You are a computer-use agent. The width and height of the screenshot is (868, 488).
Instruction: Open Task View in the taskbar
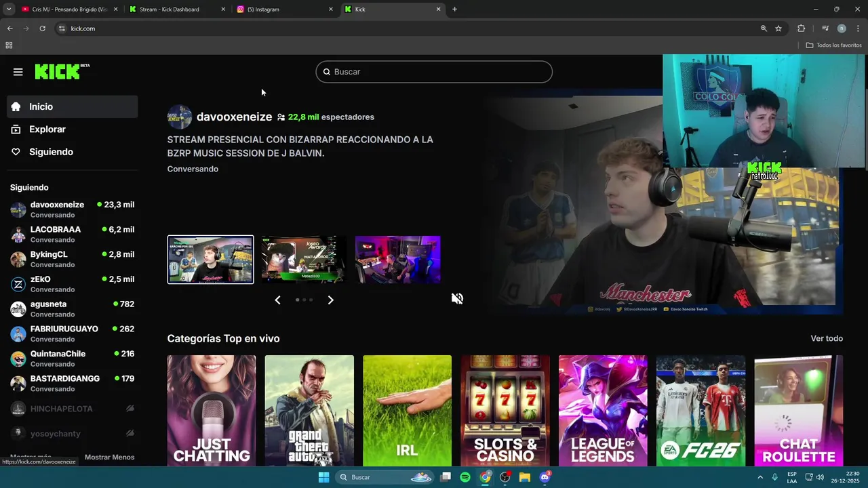pyautogui.click(x=446, y=477)
